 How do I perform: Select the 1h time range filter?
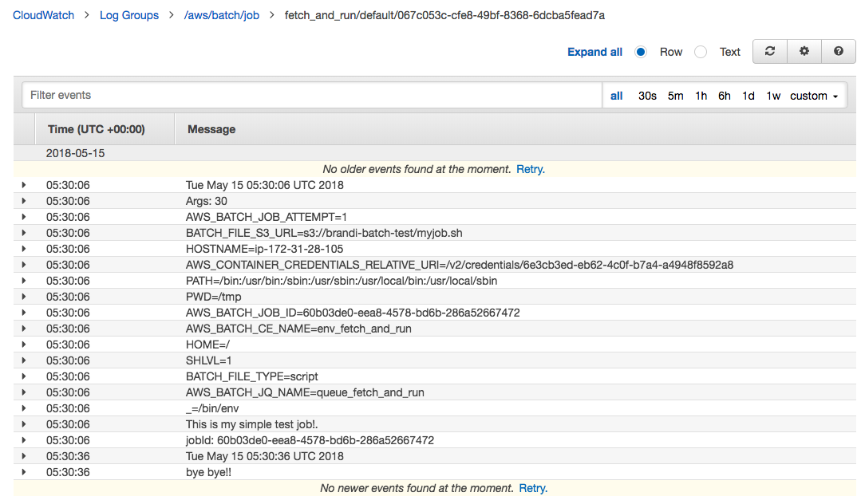(701, 96)
